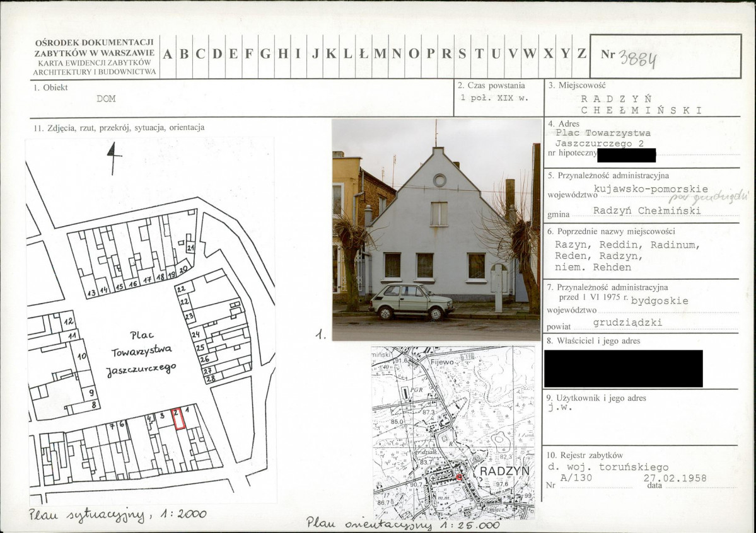
Task: Select the label '11. Zdjęcia, rzut, przekrój, sytuacja, orientacja'
Action: pos(119,128)
